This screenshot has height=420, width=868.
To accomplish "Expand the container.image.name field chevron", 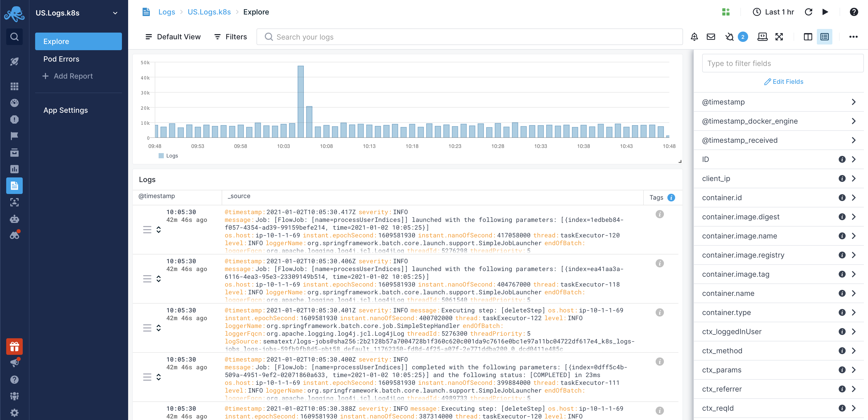I will click(854, 236).
